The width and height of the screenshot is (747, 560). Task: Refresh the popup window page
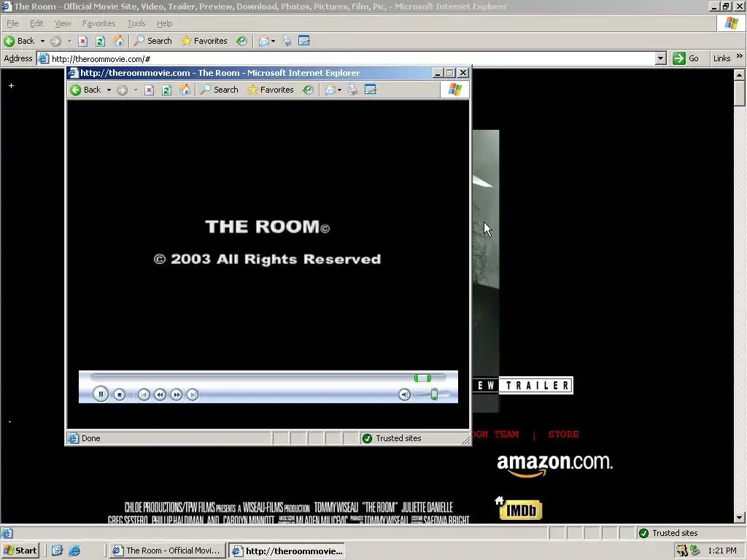[x=166, y=90]
